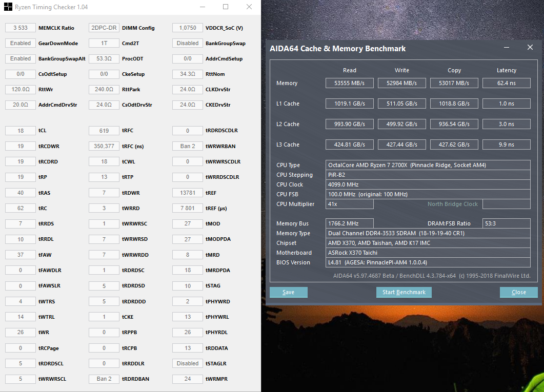Click the Memory Type DDR4-3533 field

pos(428,233)
